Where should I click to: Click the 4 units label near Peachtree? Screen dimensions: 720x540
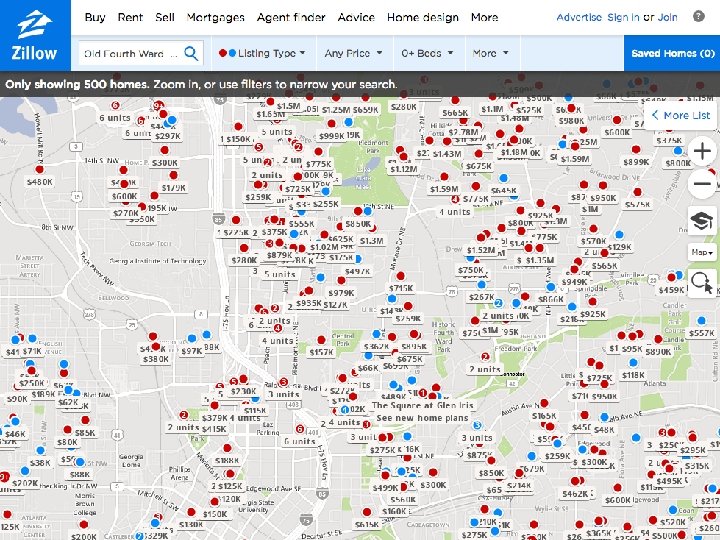[277, 341]
